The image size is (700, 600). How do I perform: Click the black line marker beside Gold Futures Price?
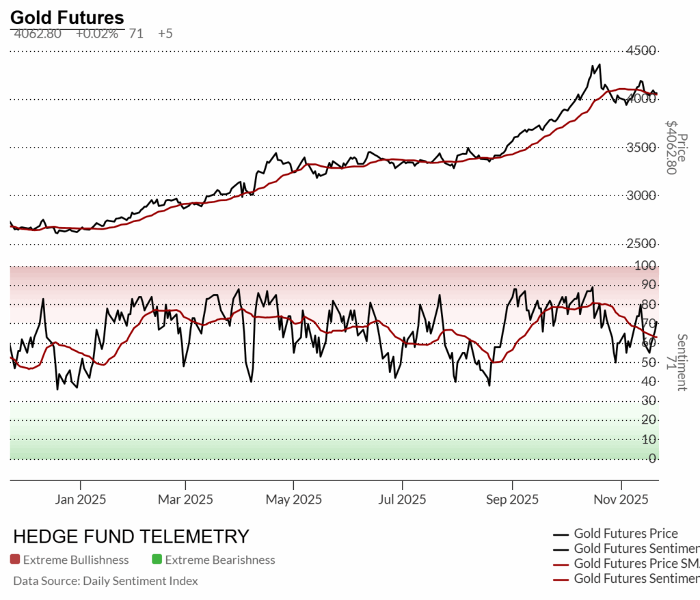pyautogui.click(x=561, y=534)
